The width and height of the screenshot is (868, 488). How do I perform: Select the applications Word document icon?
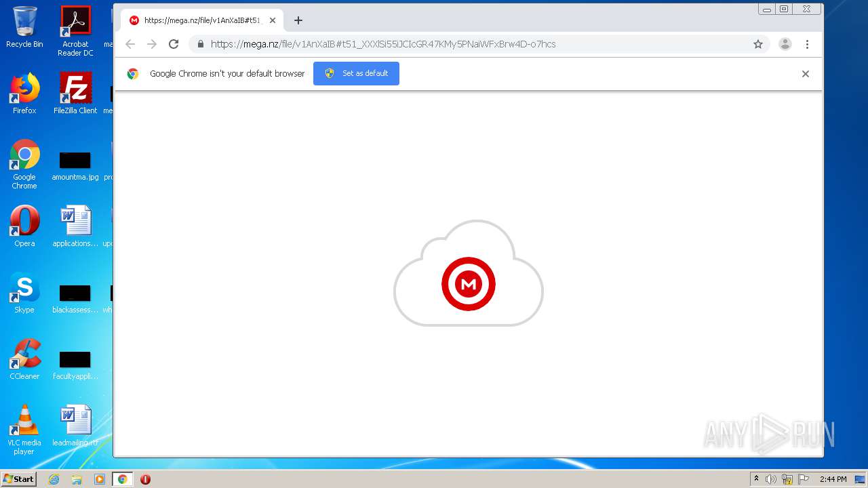[75, 226]
